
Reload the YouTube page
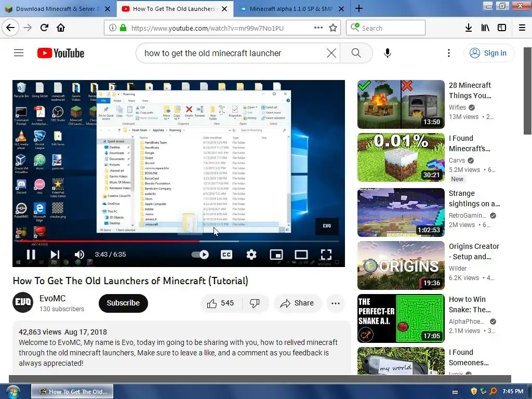pos(44,28)
